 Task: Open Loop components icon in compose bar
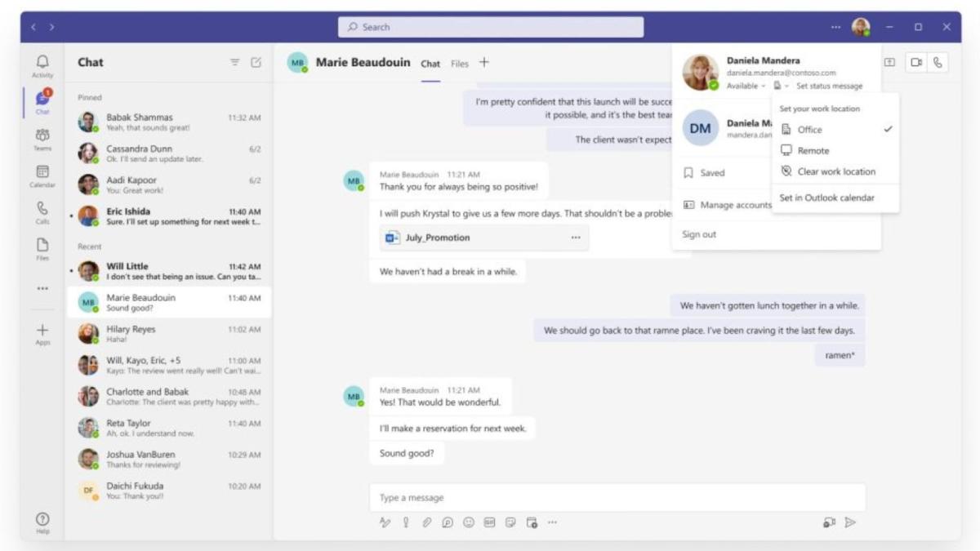coord(448,522)
